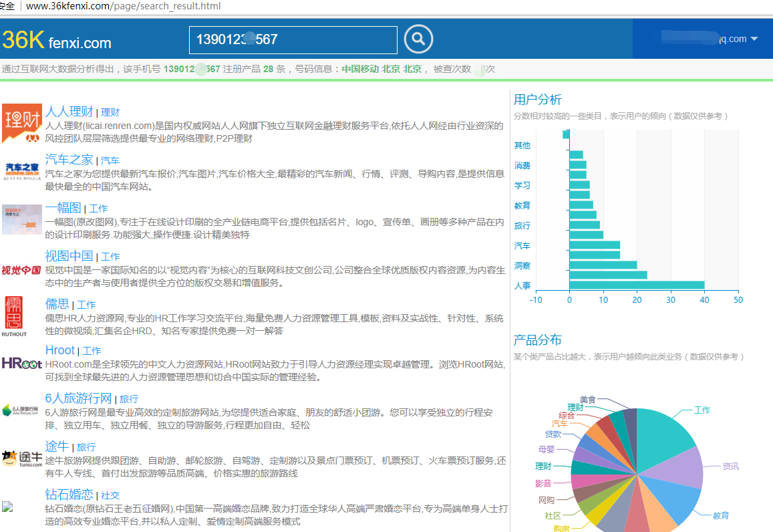Click the 母婴 pie chart label

[x=547, y=449]
